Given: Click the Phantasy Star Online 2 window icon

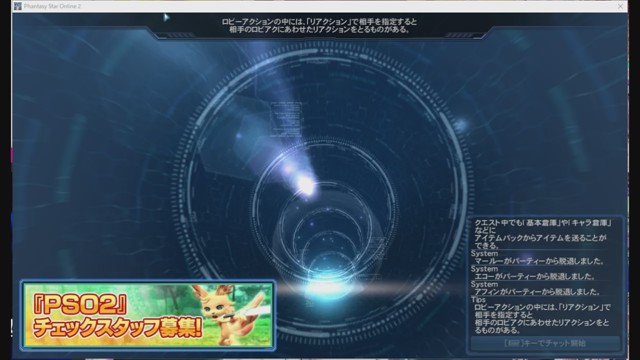Looking at the screenshot, I should tap(18, 6).
